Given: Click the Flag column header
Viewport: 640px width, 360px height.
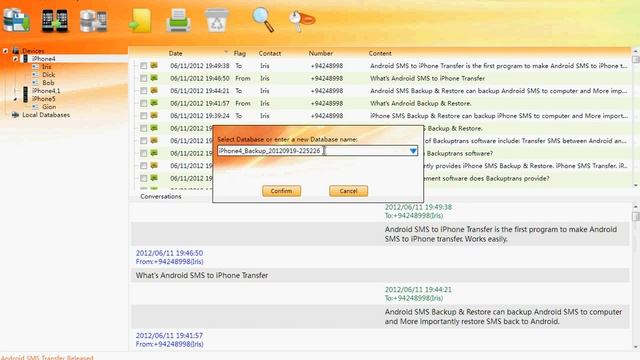Looking at the screenshot, I should [x=240, y=53].
